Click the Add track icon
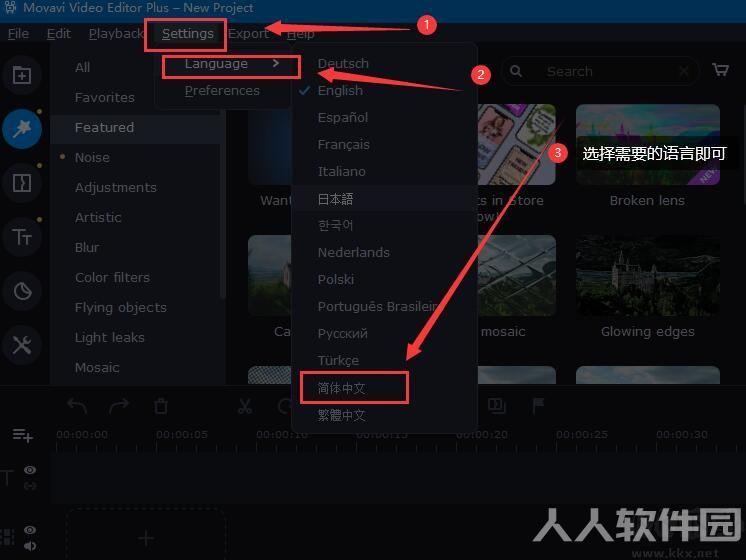 click(22, 435)
